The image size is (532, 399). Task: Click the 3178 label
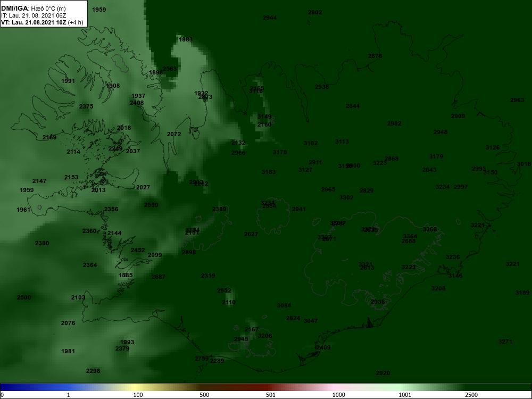[280, 152]
